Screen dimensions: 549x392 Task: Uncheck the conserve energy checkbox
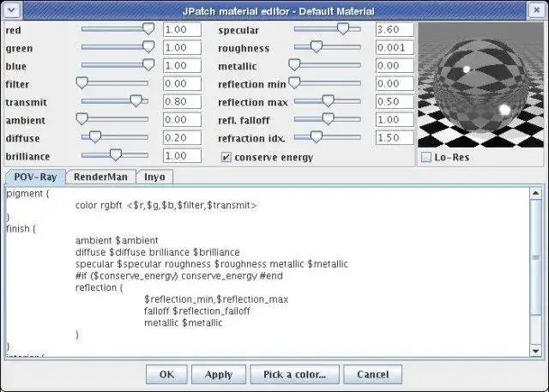226,157
